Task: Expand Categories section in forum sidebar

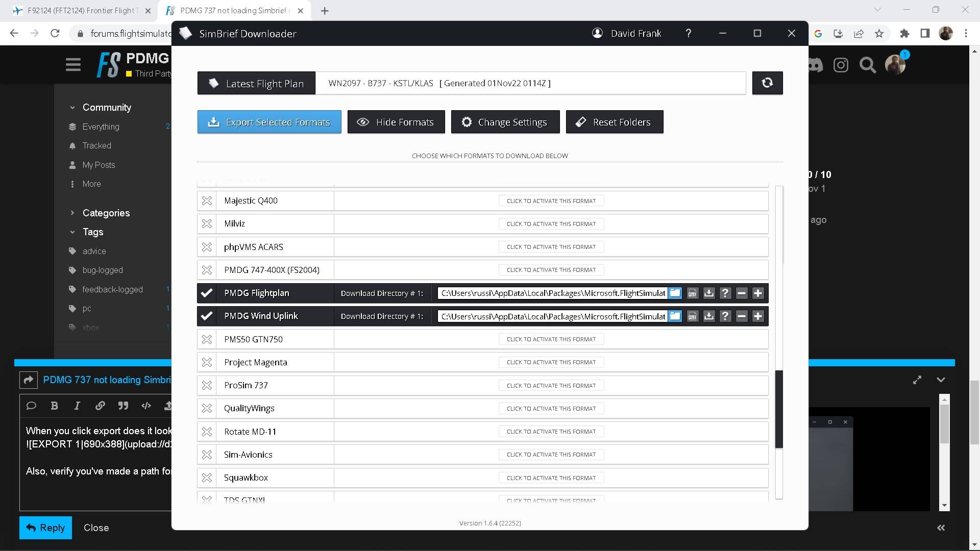Action: click(x=72, y=213)
